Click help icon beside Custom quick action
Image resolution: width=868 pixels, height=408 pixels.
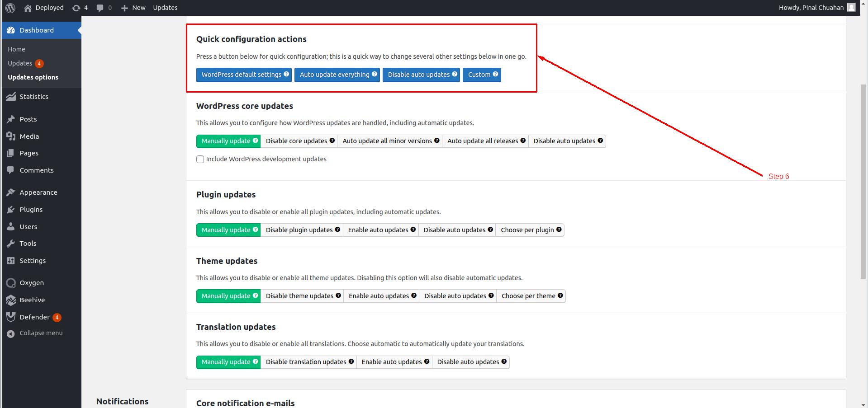pyautogui.click(x=495, y=74)
